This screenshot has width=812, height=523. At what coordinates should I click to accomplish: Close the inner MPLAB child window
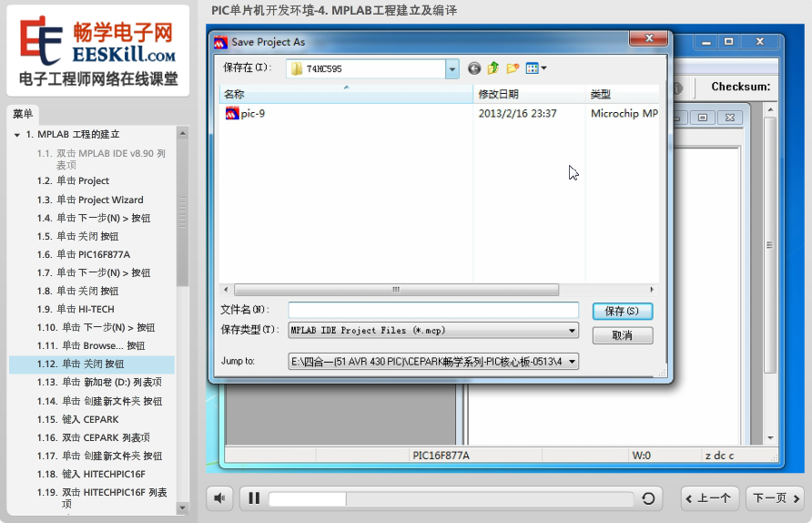click(730, 118)
